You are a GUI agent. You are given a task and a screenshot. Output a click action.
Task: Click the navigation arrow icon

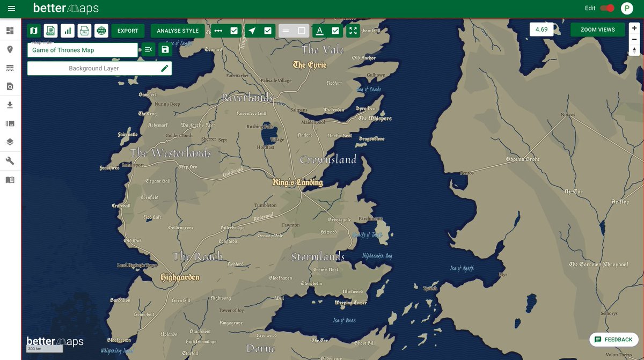(x=252, y=31)
